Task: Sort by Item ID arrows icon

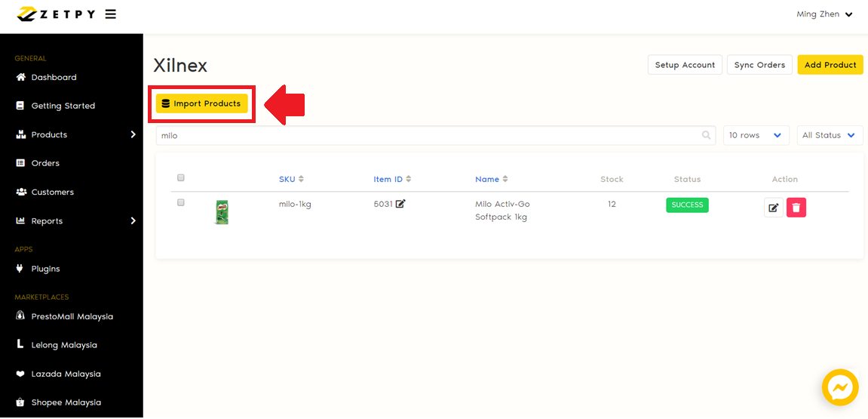Action: coord(409,179)
